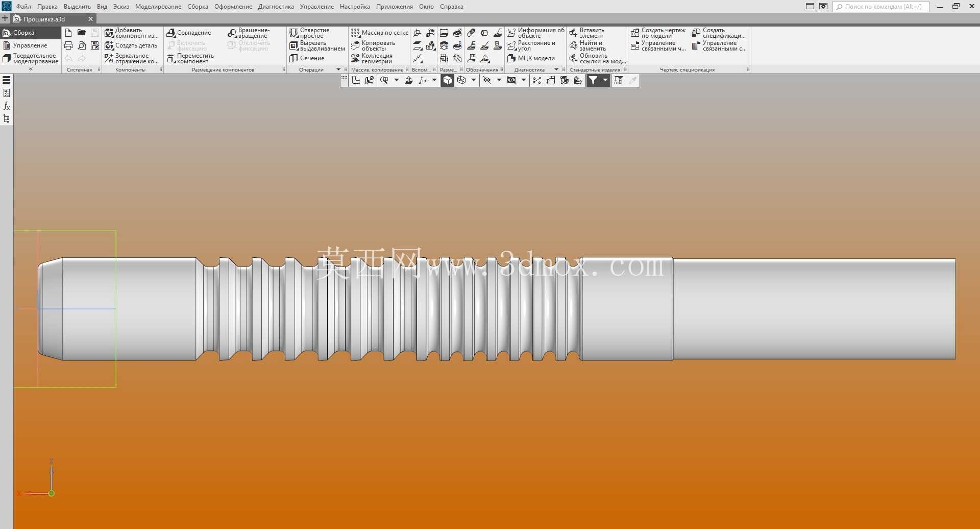Screen dimensions: 980x529
Task: Open the Диагностика menu
Action: click(x=276, y=7)
